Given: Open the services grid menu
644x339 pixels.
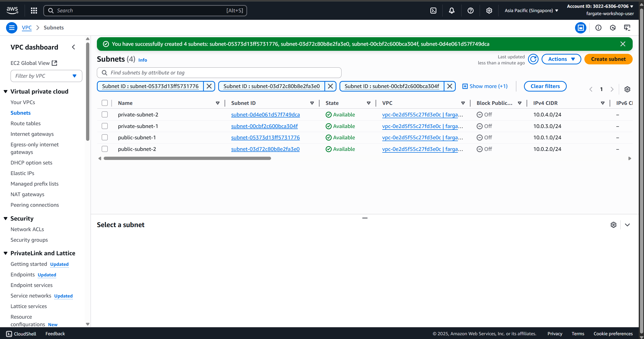Looking at the screenshot, I should pos(34,10).
